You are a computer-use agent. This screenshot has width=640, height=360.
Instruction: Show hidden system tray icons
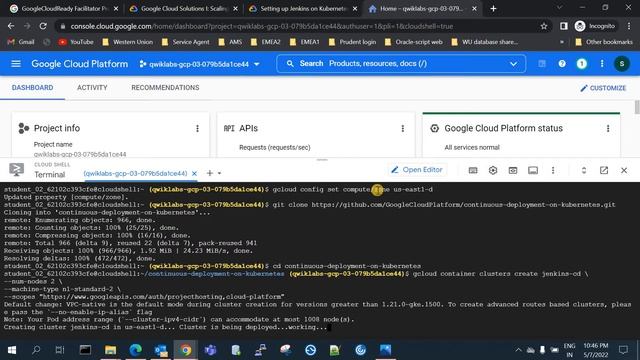pos(518,350)
